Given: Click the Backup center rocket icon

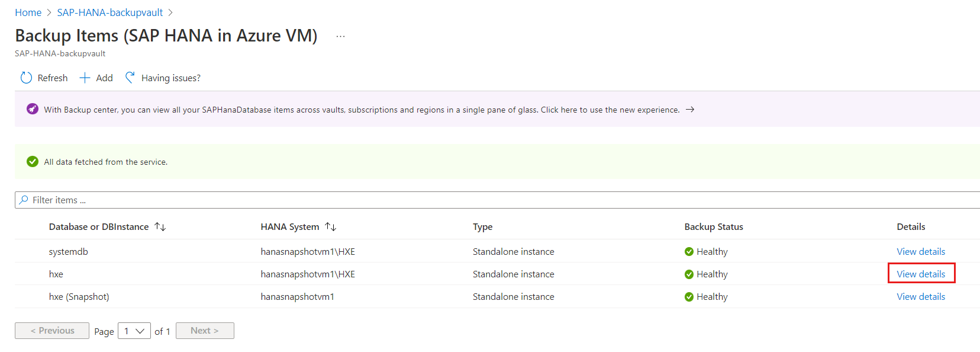Looking at the screenshot, I should 33,109.
